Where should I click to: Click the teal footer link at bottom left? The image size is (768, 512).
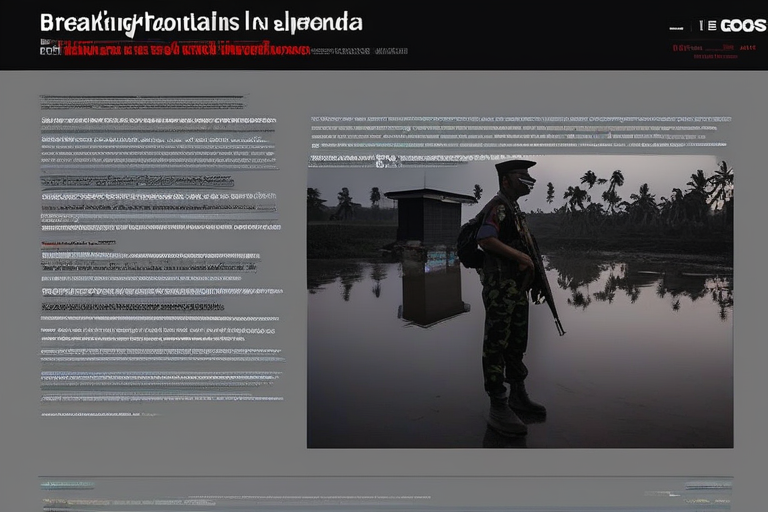pyautogui.click(x=67, y=486)
